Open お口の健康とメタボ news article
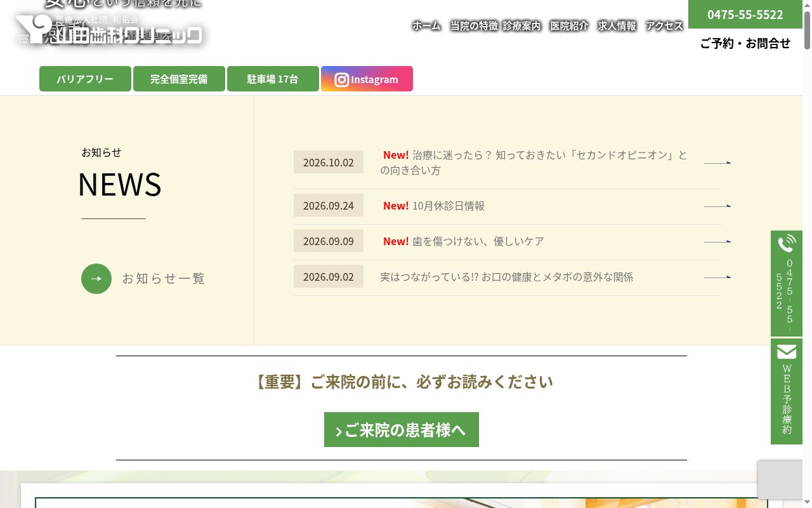 (507, 277)
